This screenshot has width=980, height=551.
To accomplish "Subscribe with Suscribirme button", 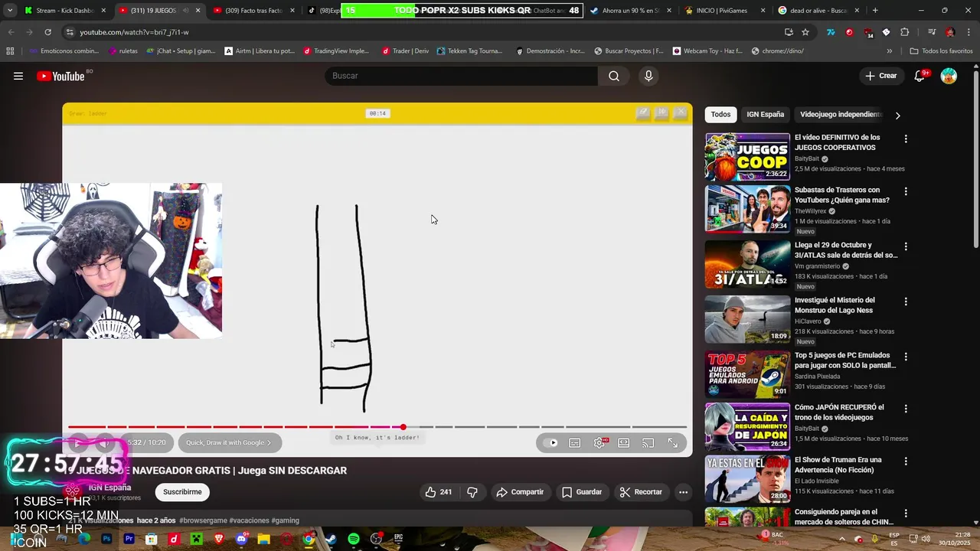I will click(182, 492).
